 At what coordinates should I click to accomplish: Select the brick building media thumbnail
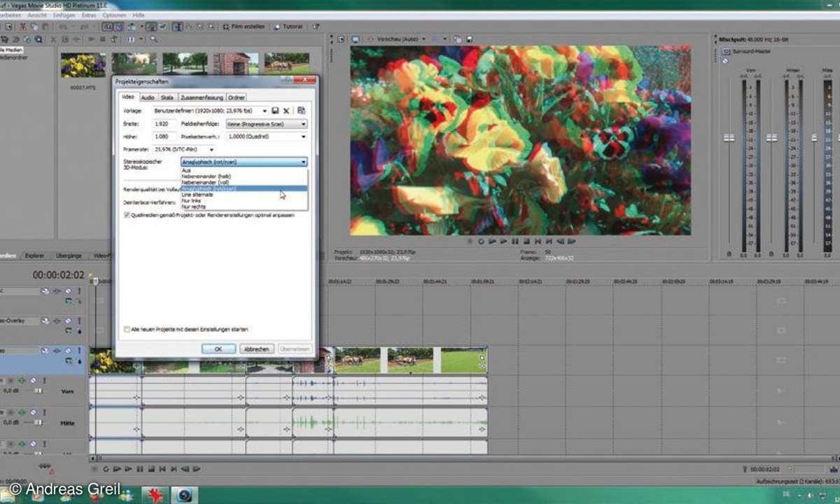236,64
